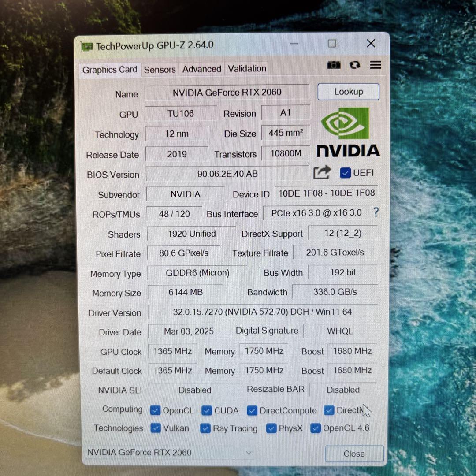Click the Close button

pos(354,454)
